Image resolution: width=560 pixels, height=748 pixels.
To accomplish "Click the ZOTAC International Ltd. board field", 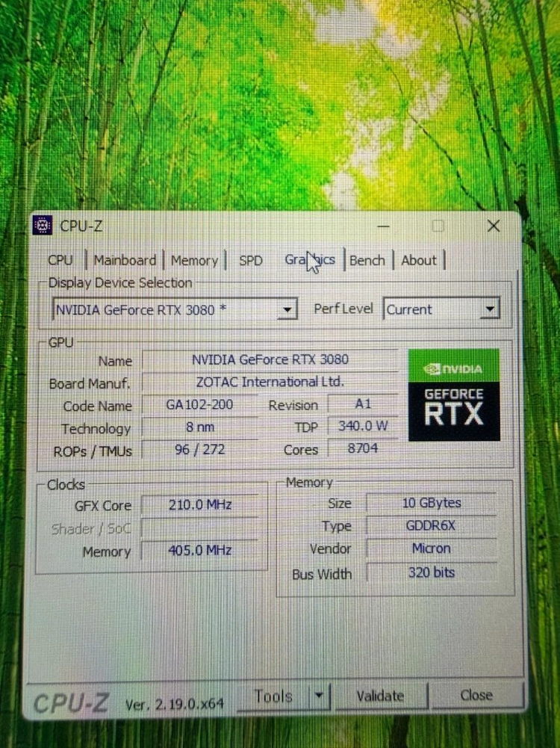I will 270,382.
